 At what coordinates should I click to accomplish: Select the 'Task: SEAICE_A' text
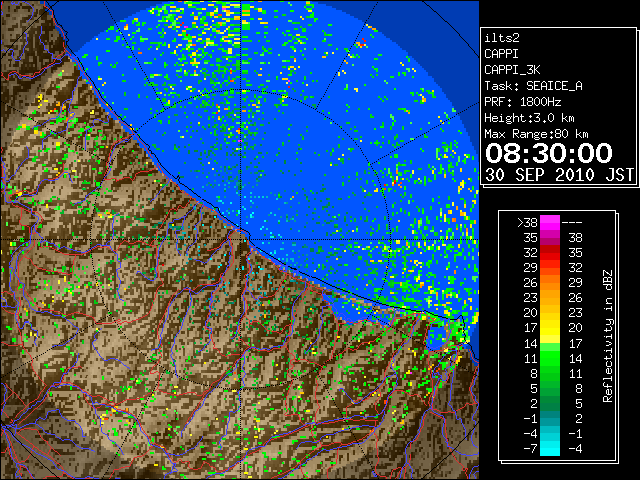tap(533, 86)
